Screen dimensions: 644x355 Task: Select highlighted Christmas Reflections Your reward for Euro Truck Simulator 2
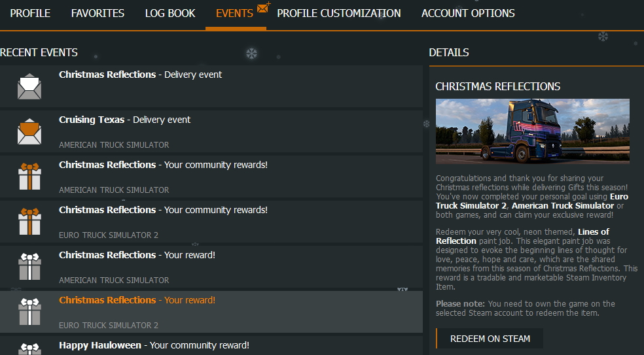pyautogui.click(x=211, y=313)
